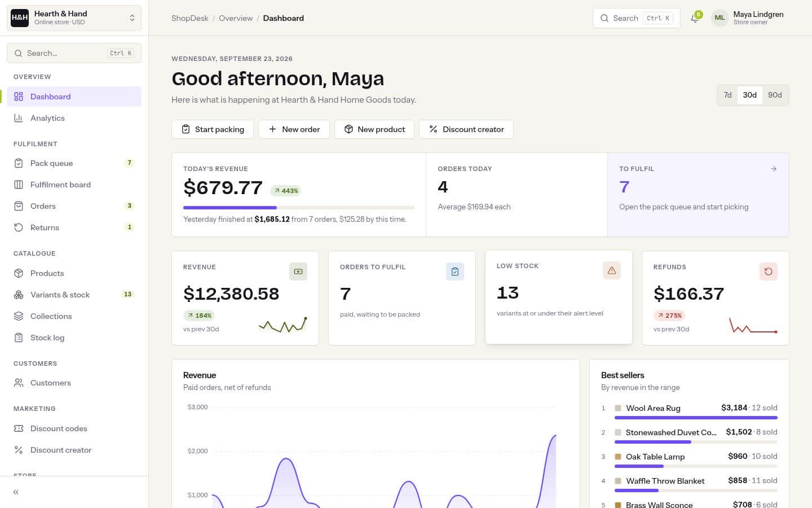Open Customers in sidebar
Screen dimensions: 812x508
click(74, 383)
